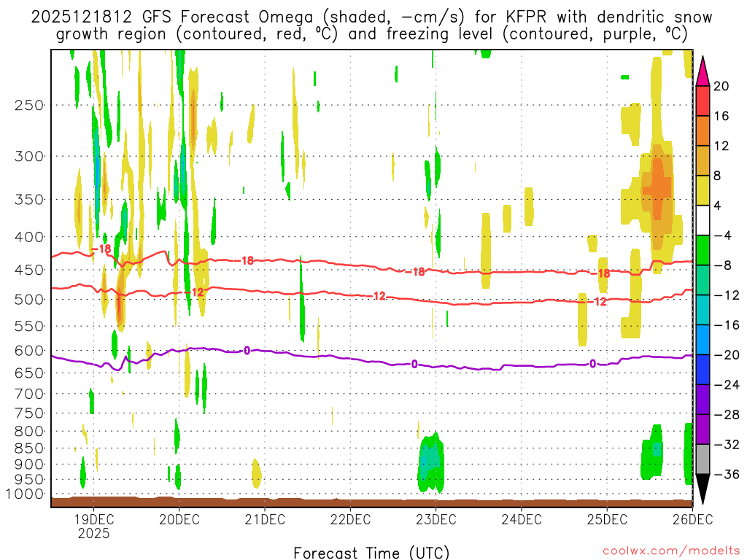Click the red -12 contour label near 22DEC
Screen dimensions: 747x560
tap(376, 296)
